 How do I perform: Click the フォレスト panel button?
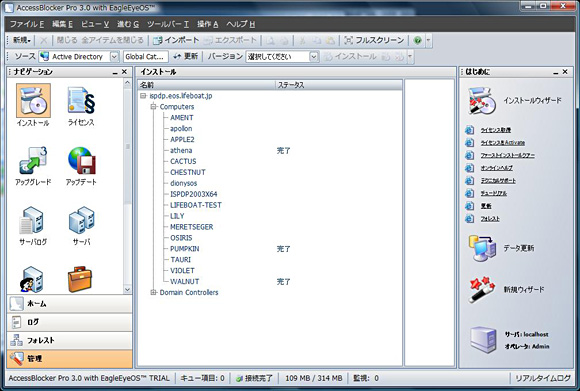(x=70, y=340)
